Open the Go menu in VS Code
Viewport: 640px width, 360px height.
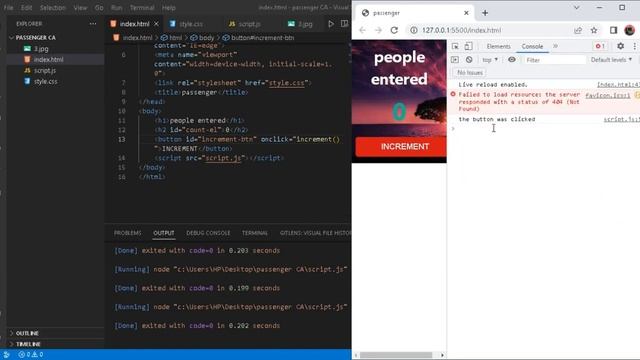[99, 7]
